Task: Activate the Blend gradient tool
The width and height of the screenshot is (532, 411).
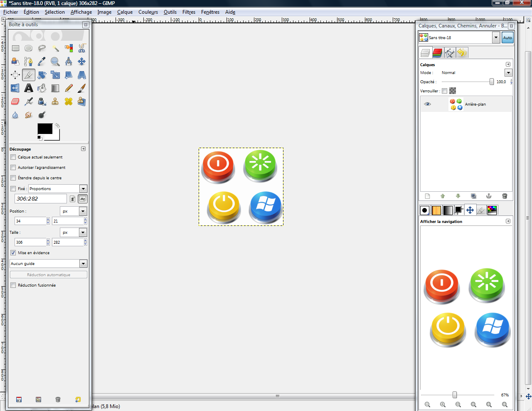Action: click(x=55, y=88)
